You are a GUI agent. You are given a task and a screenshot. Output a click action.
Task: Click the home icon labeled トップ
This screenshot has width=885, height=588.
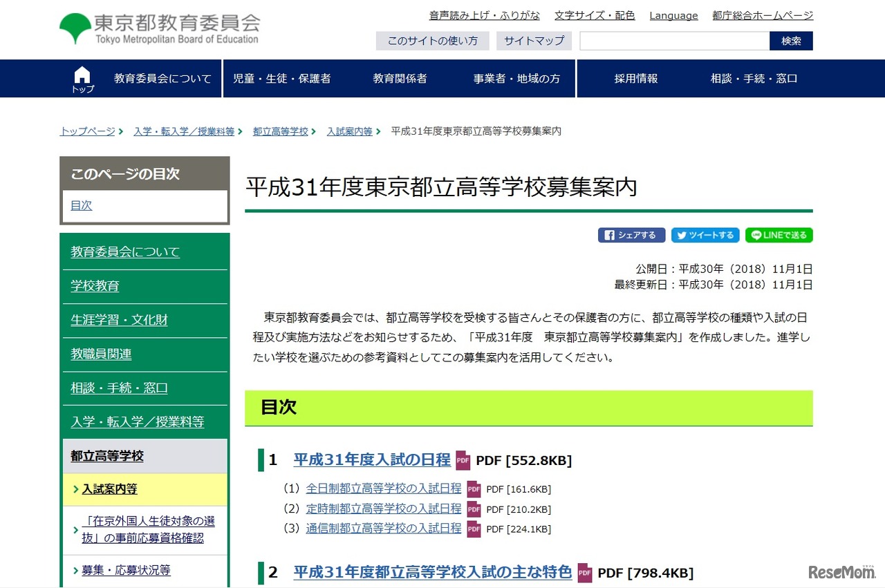coord(82,77)
